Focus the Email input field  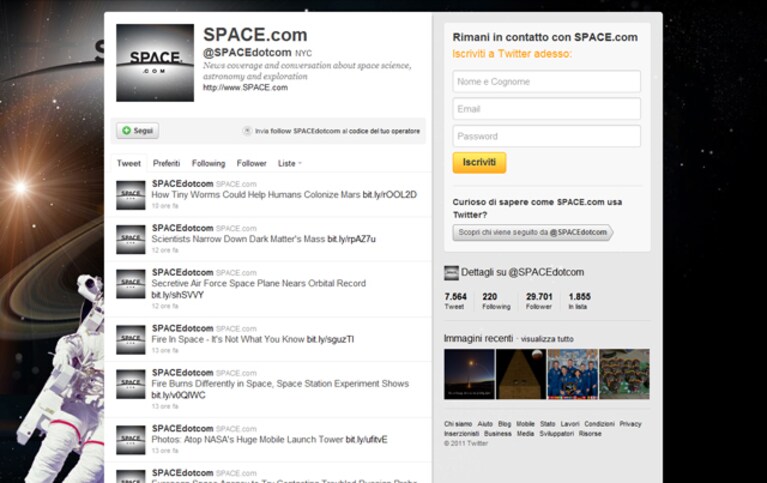point(546,109)
